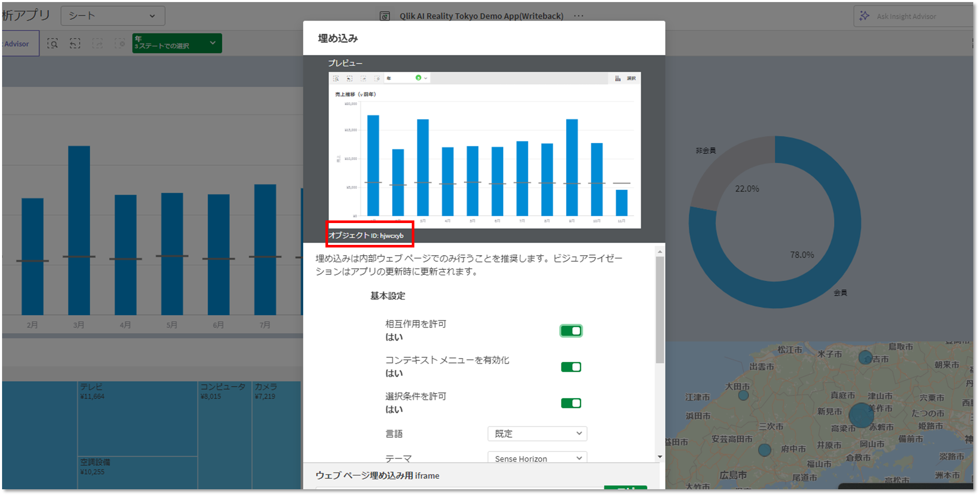
Task: Click the 埋め込み dialog title
Action: click(338, 38)
